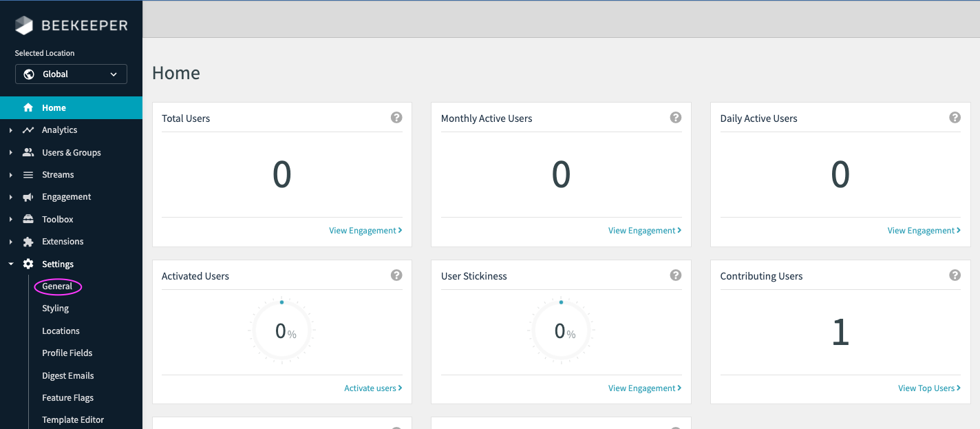Open Template Editor under Settings
980x429 pixels.
[73, 420]
